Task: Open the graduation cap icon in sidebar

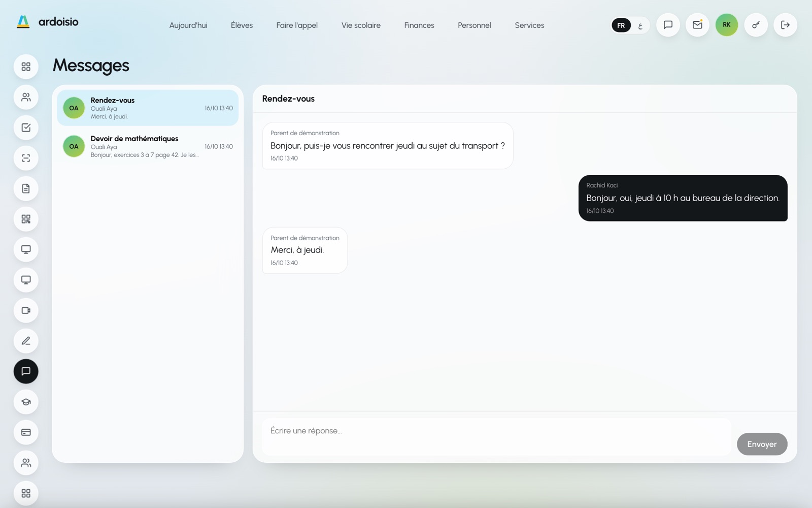Action: 26,402
